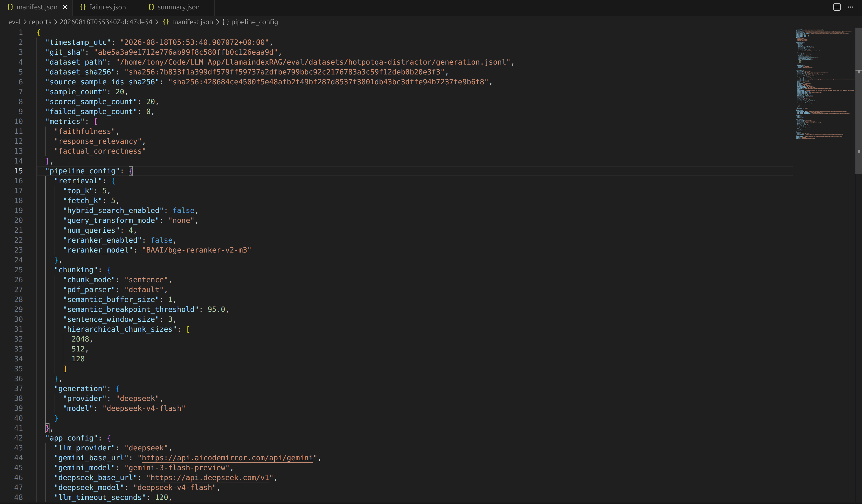
Task: Click line number 1 in gutter
Action: (x=21, y=33)
